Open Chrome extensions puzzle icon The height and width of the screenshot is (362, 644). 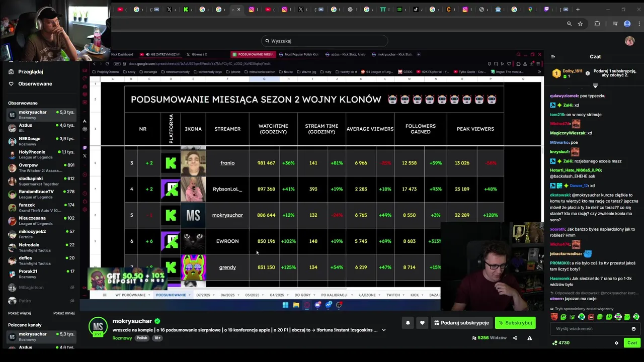(x=597, y=24)
